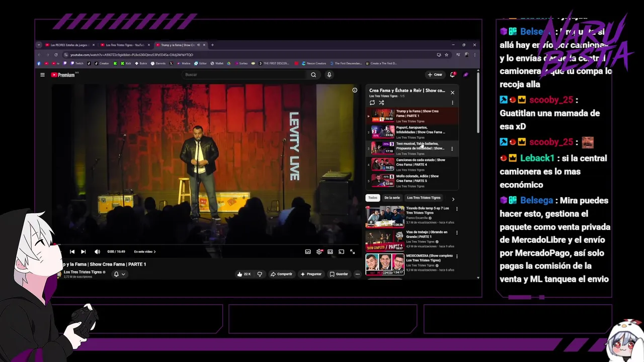Open the Facebook bookmark icon
The height and width of the screenshot is (362, 644).
point(39,63)
